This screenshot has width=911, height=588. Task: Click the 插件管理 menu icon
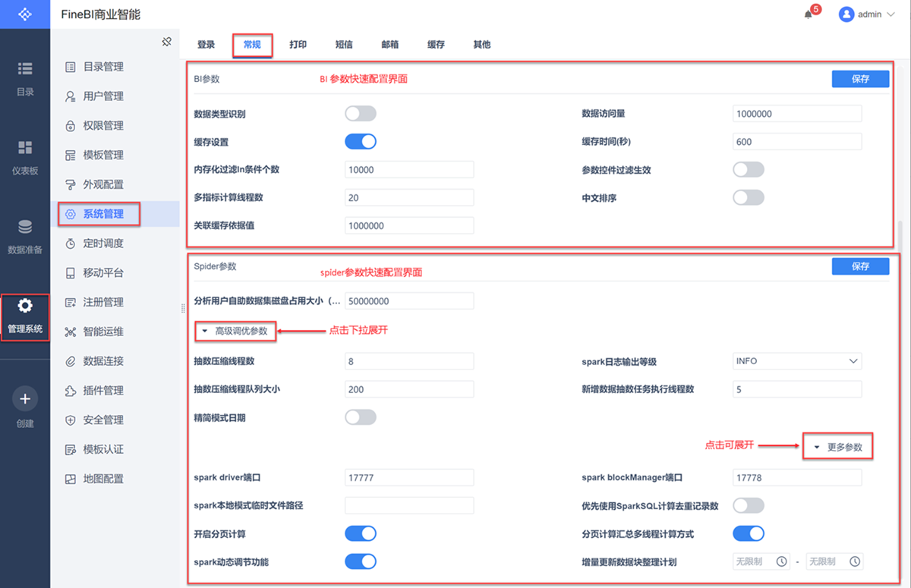tap(71, 391)
